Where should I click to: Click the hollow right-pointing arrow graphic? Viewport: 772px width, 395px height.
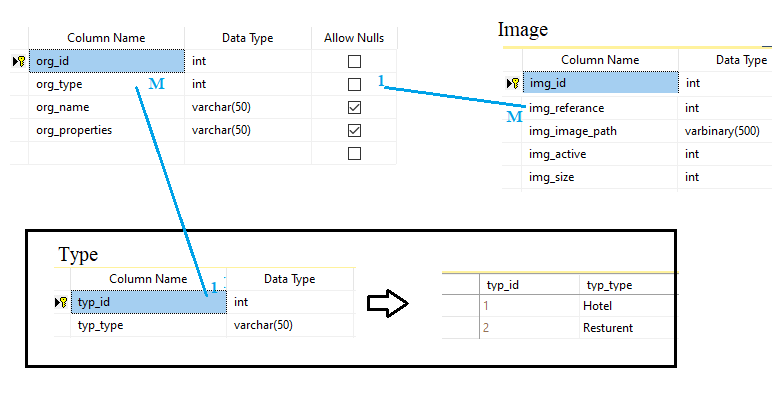pyautogui.click(x=388, y=303)
